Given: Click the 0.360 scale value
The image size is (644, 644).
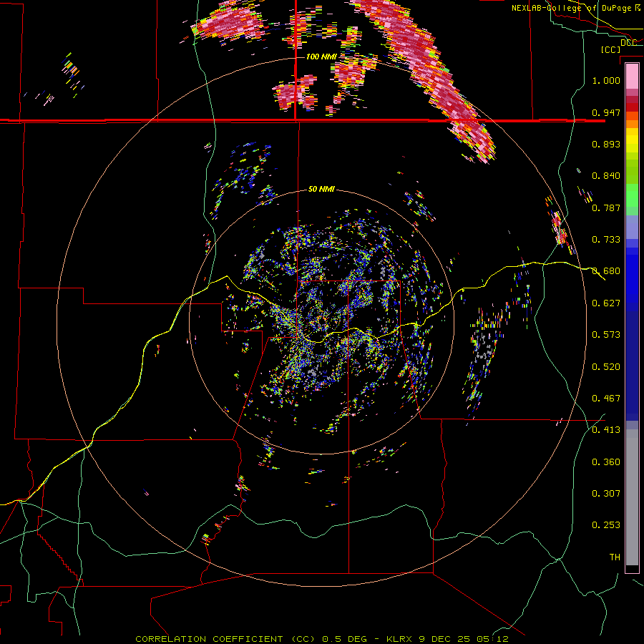Looking at the screenshot, I should click(x=606, y=462).
